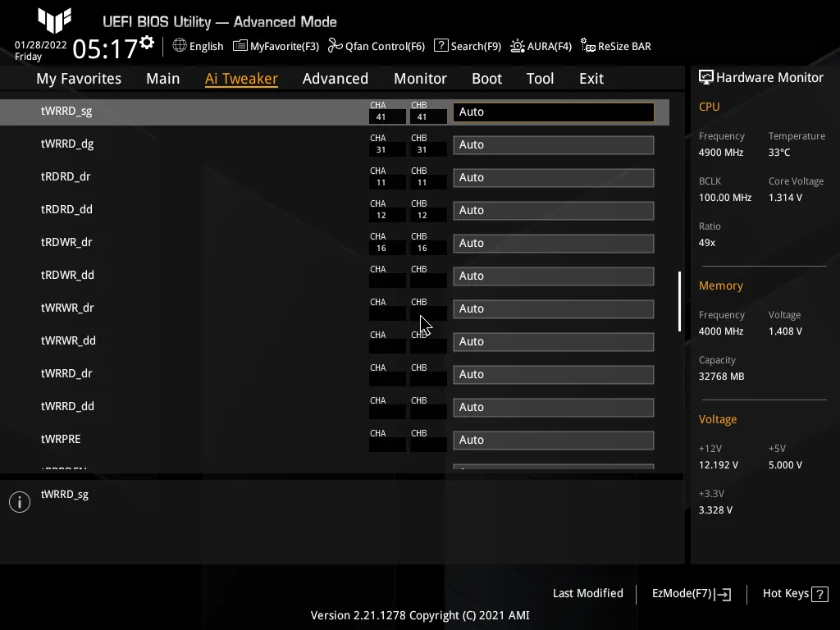
Task: Open the Tool tab
Action: click(x=540, y=79)
